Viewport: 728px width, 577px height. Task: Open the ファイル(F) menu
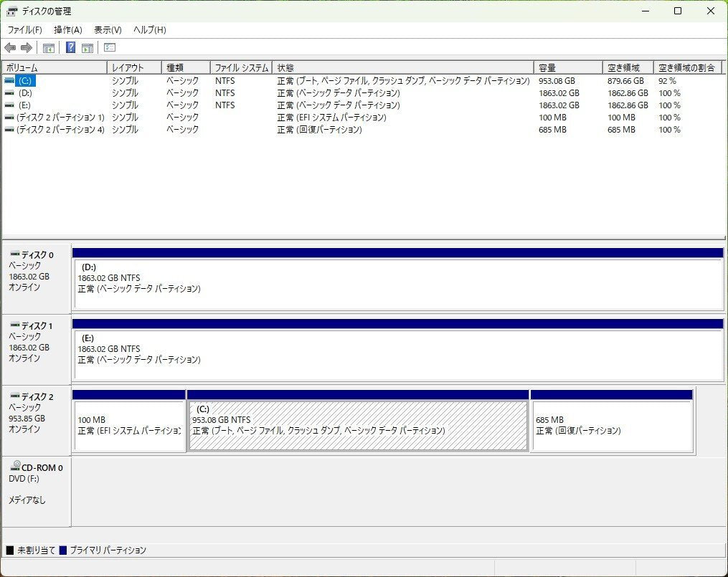click(24, 30)
